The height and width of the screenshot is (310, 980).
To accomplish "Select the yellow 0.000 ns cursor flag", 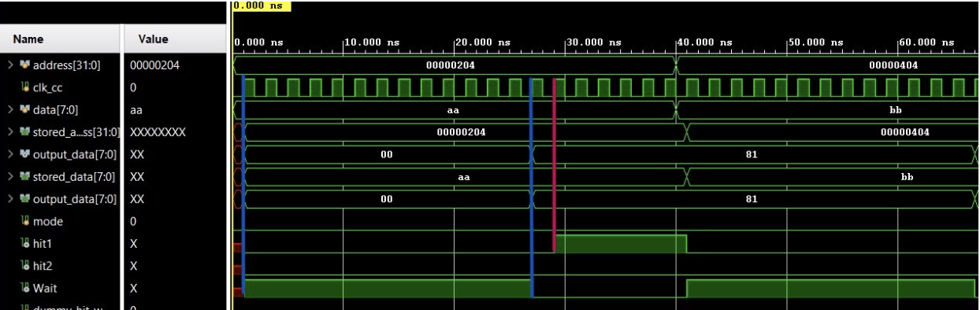I will coord(262,6).
